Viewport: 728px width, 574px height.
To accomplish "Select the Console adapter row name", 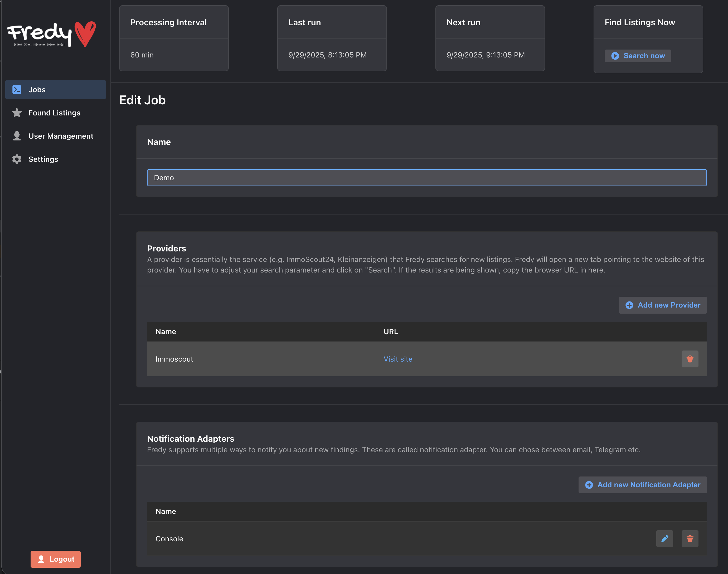I will click(x=169, y=539).
